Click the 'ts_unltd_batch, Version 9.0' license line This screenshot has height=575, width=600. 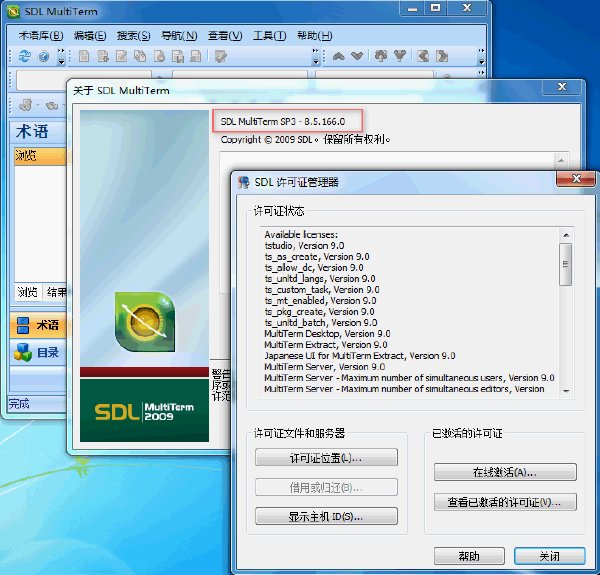pyautogui.click(x=321, y=323)
